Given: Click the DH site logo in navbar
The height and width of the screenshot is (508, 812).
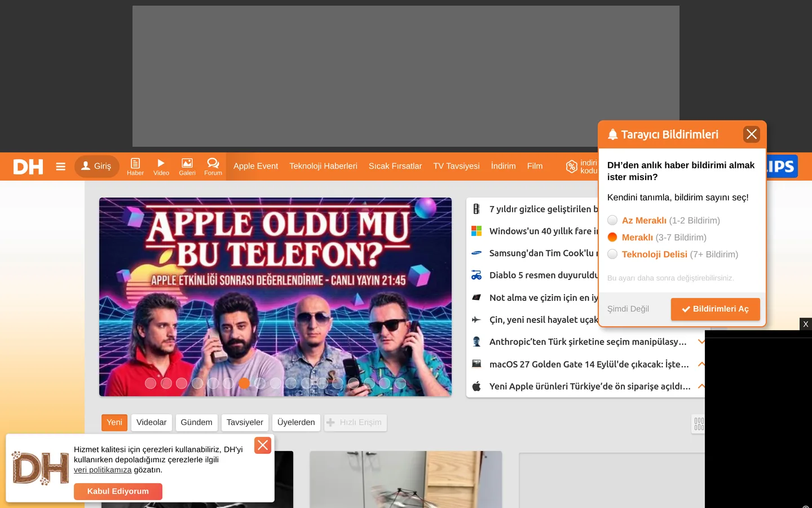Looking at the screenshot, I should [x=28, y=167].
